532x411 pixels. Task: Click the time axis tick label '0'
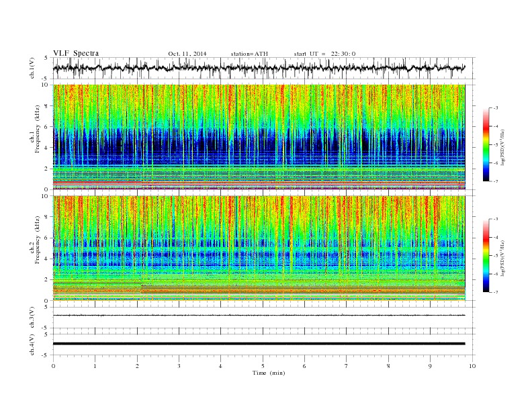(53, 366)
